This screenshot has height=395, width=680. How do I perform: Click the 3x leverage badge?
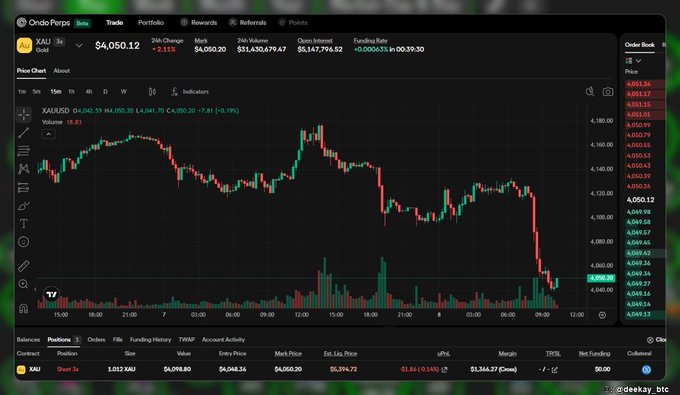pos(60,42)
